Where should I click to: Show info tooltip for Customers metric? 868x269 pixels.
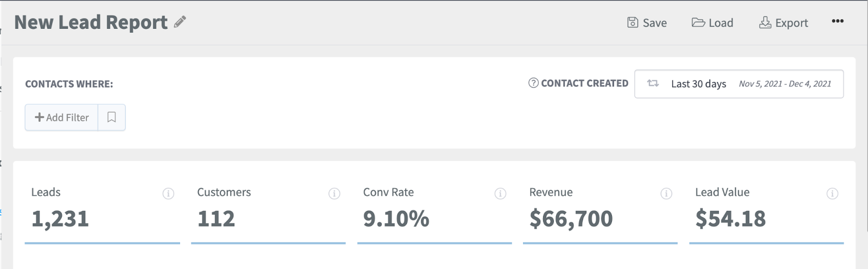tap(334, 193)
